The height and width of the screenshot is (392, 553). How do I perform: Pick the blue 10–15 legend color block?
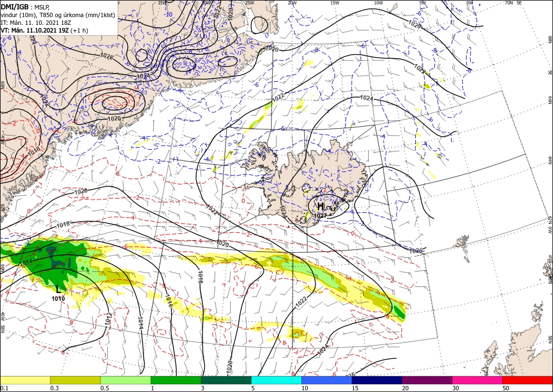327,380
